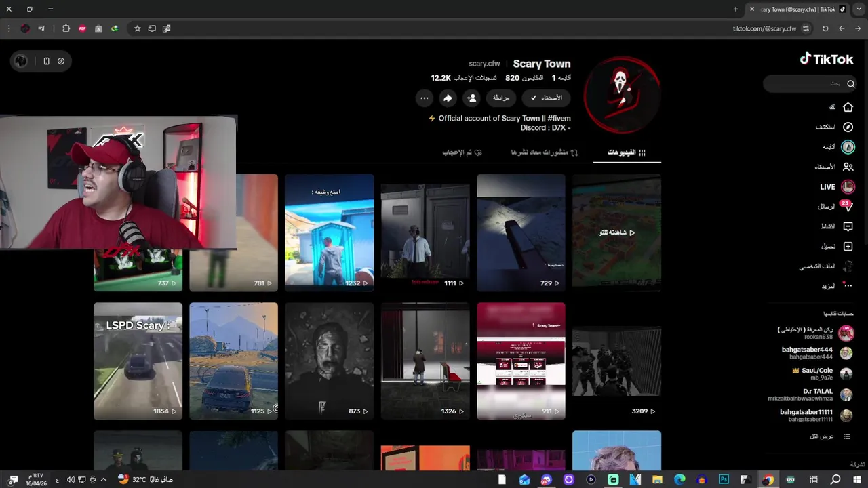868x488 pixels.
Task: Open the site settings icon in address bar
Action: click(806, 28)
